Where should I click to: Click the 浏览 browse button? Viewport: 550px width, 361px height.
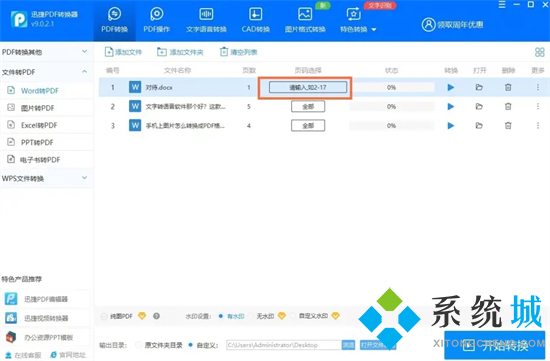pos(348,345)
